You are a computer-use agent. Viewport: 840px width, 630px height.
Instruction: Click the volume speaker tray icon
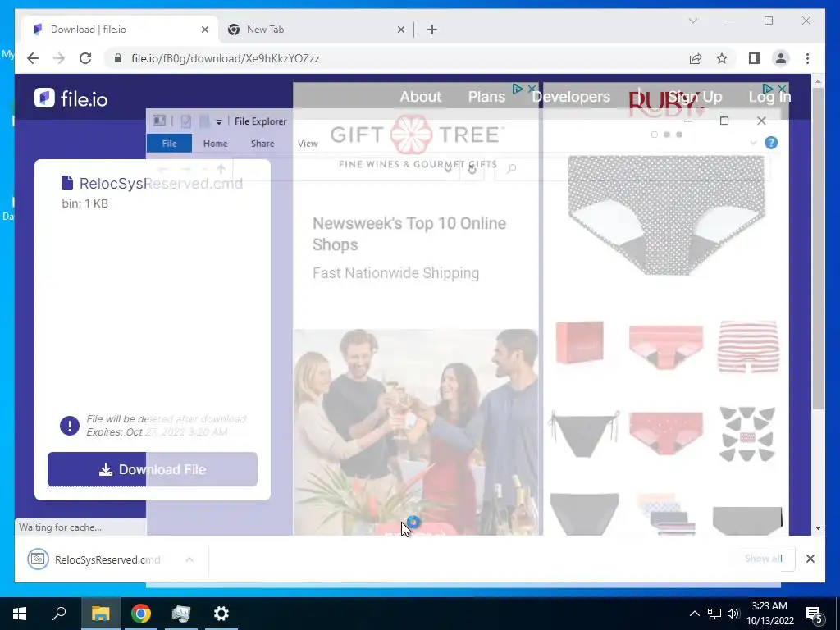(x=733, y=614)
